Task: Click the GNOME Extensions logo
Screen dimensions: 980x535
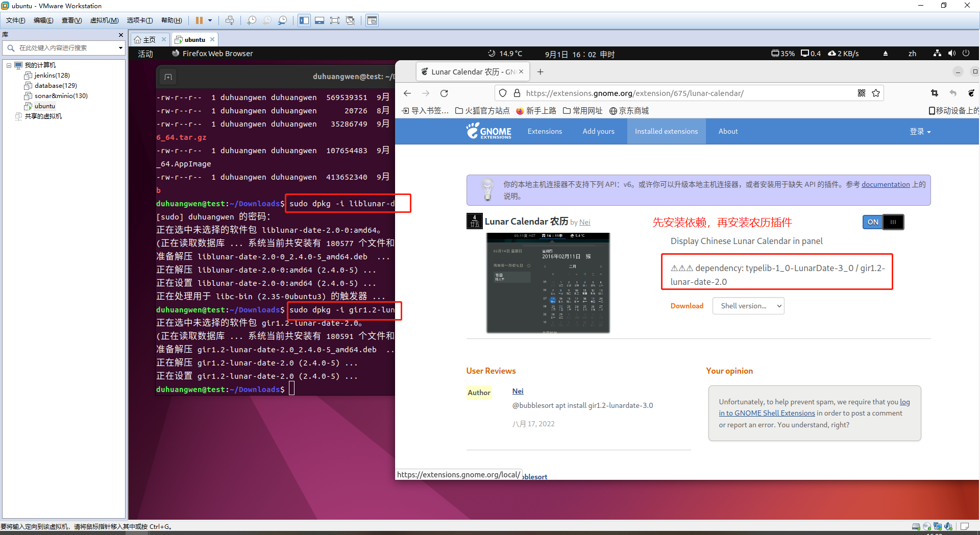Action: [488, 131]
